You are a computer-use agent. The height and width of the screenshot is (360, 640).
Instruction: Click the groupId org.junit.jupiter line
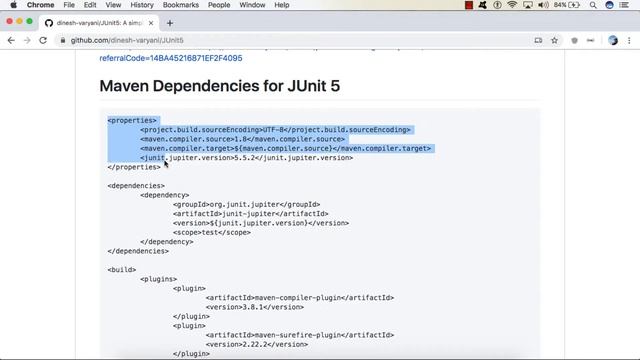(247, 204)
